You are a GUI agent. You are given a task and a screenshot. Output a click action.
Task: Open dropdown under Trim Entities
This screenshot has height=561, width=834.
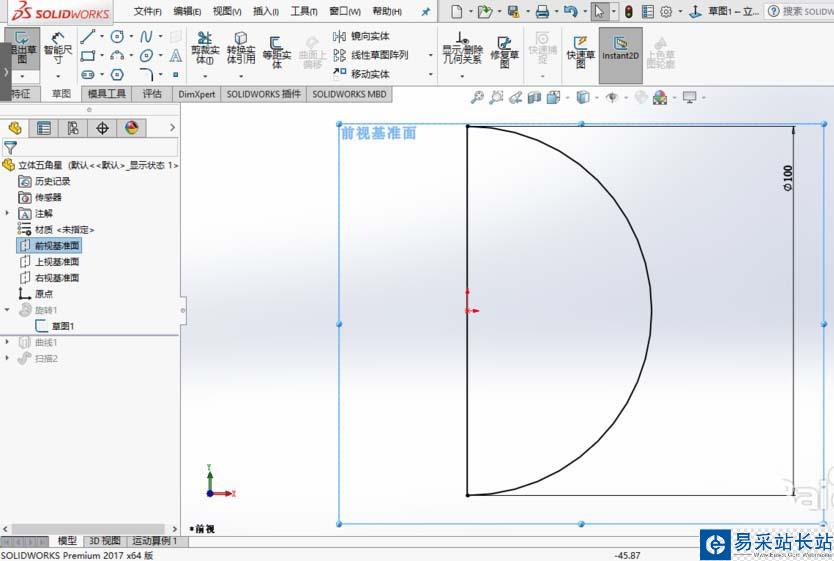pos(205,76)
